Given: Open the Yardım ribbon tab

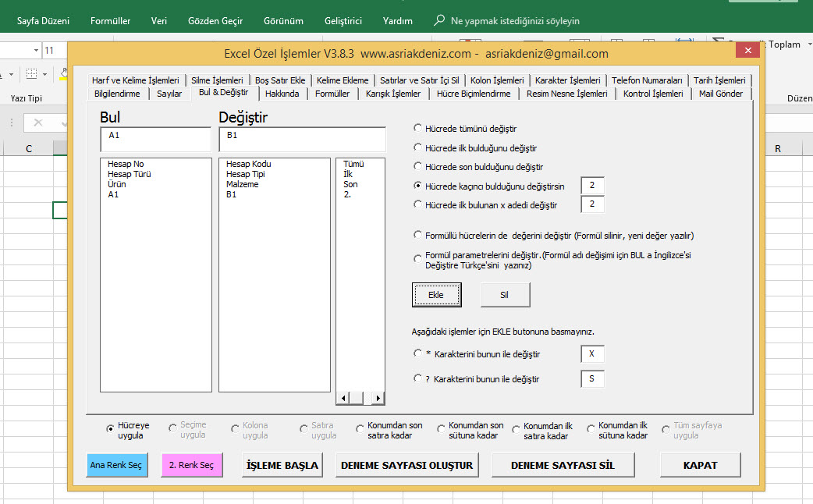Looking at the screenshot, I should (398, 21).
